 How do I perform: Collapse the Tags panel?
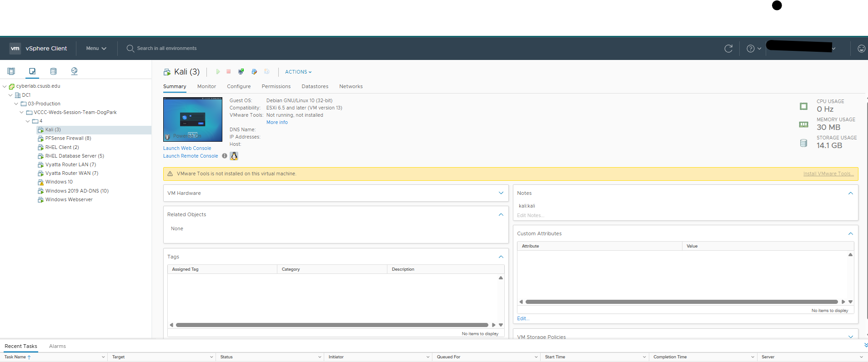point(501,257)
